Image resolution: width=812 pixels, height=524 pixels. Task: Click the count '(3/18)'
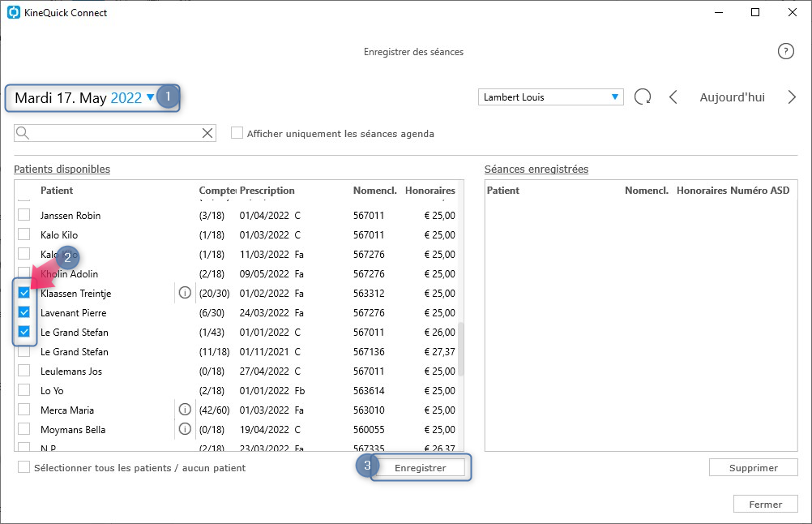212,215
